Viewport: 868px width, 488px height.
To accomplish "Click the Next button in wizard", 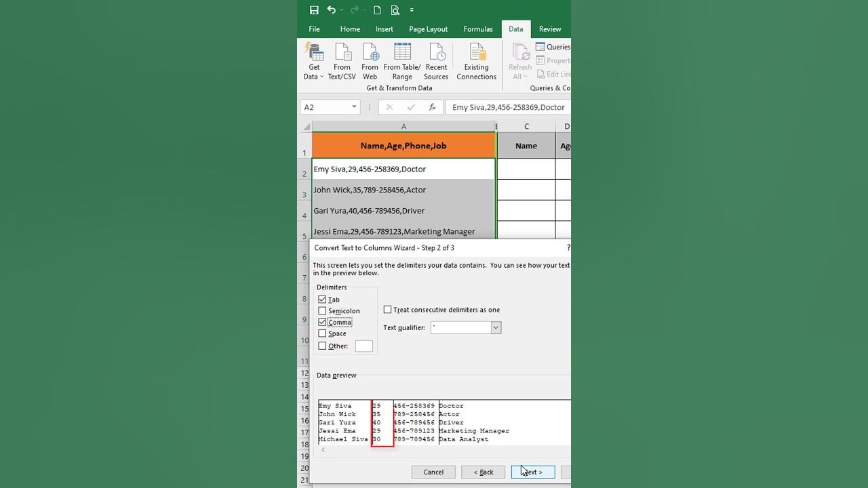I will point(533,472).
